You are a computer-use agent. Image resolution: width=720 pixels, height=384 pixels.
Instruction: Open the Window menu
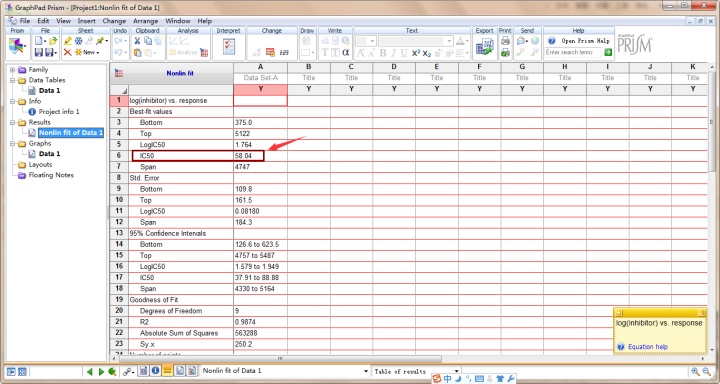(178, 21)
